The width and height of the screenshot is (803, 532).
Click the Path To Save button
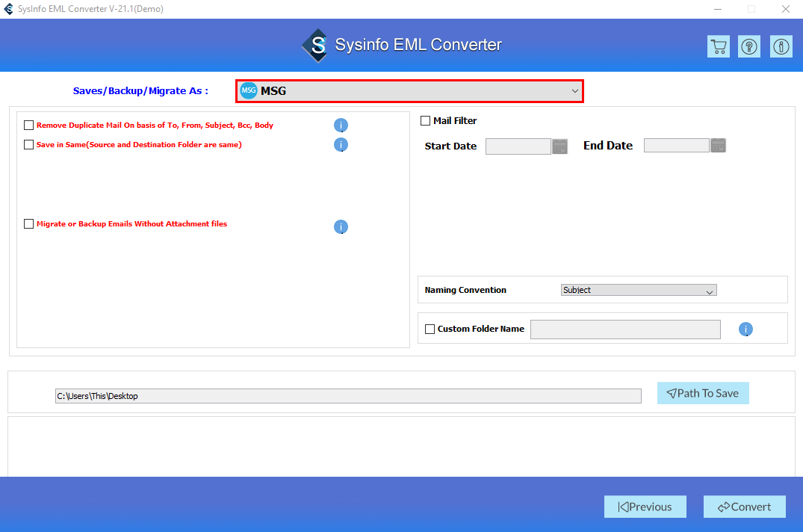tap(703, 393)
